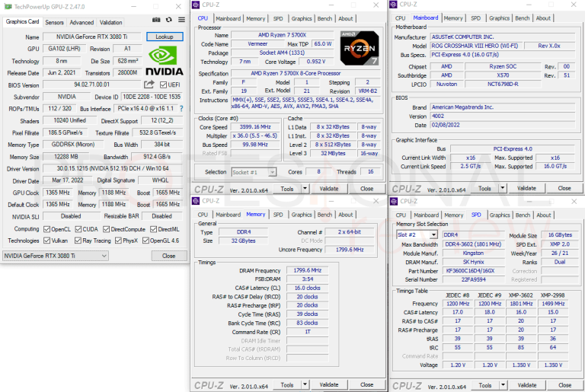Click the GPU-Z title bar app icon
This screenshot has width=585, height=392.
pos(8,7)
